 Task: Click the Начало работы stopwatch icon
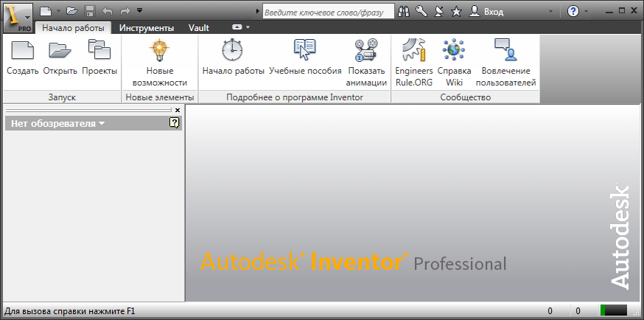[x=232, y=50]
